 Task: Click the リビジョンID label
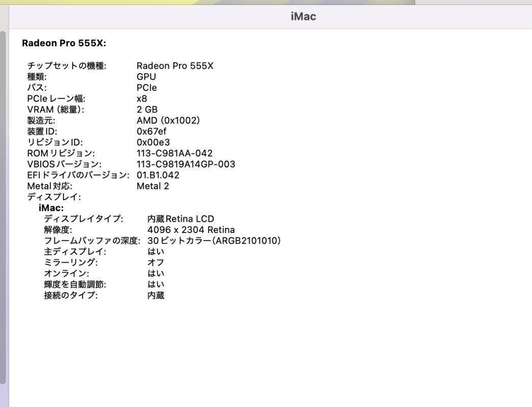(x=55, y=142)
